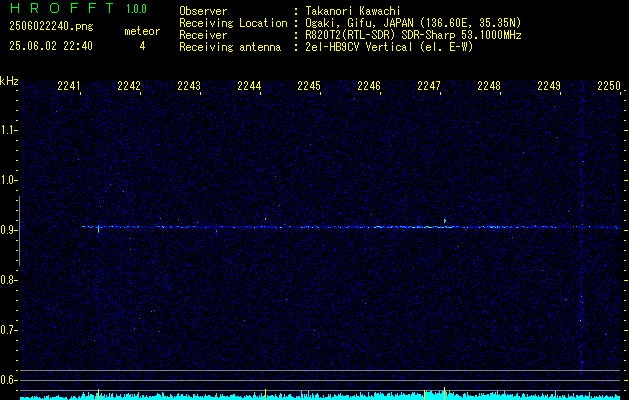This screenshot has height=400, width=629.
Task: Click the 2241 time axis label
Action: tap(69, 86)
